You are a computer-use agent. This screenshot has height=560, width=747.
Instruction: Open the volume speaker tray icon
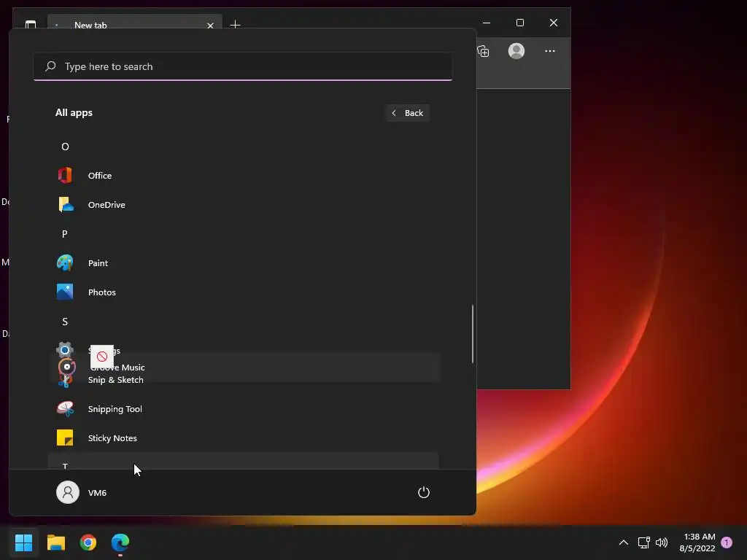(662, 542)
